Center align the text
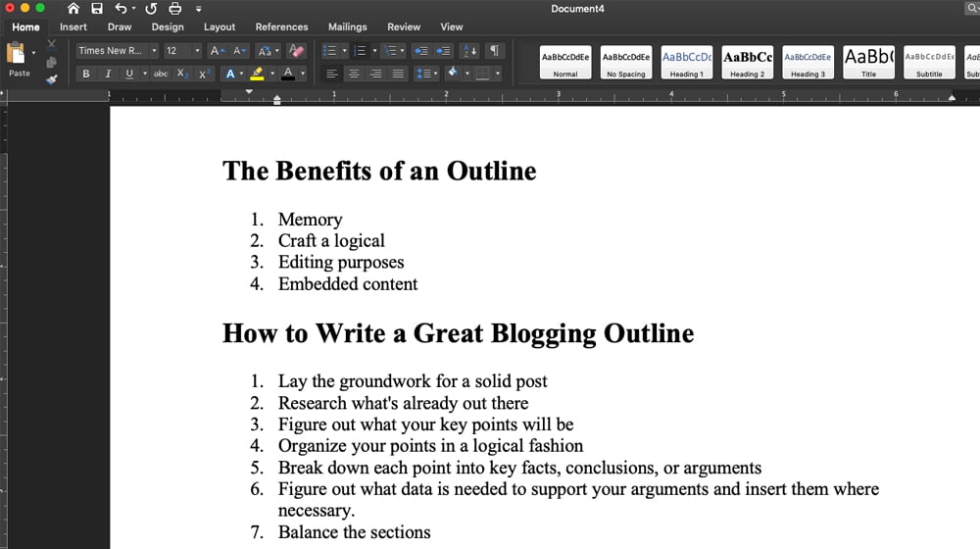 tap(354, 74)
